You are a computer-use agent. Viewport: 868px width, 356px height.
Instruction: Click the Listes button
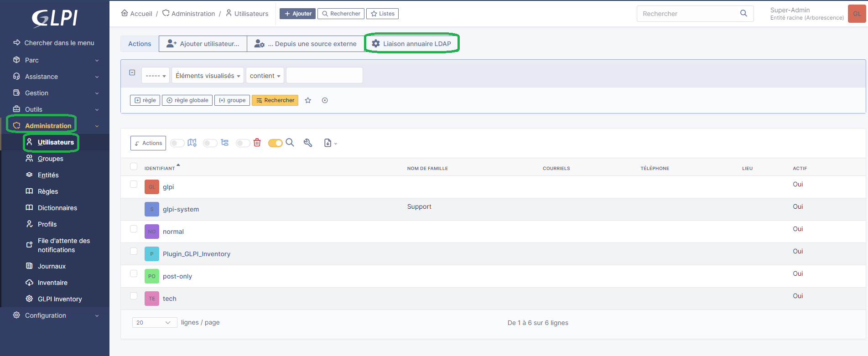click(383, 14)
